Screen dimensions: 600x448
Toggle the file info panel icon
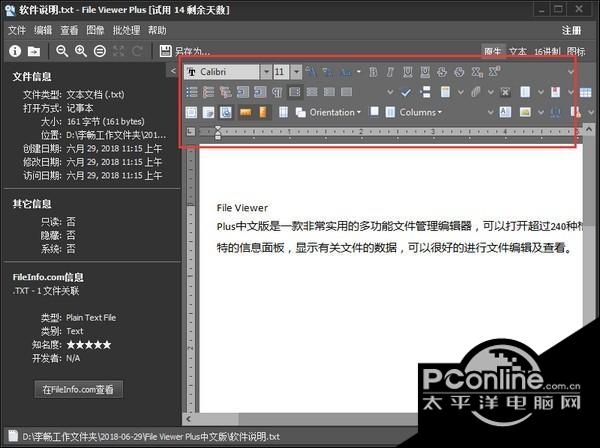(x=15, y=51)
